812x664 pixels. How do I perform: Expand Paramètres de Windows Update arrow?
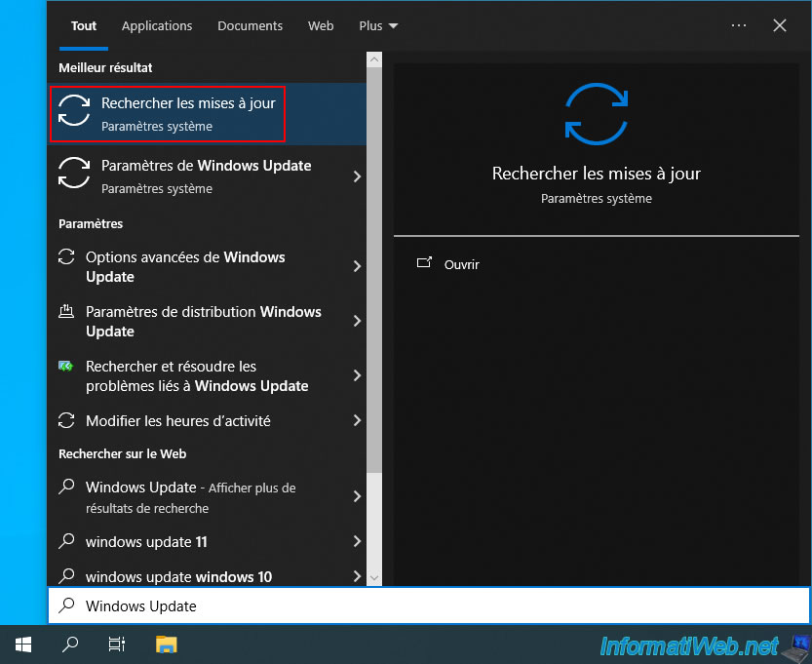(357, 176)
